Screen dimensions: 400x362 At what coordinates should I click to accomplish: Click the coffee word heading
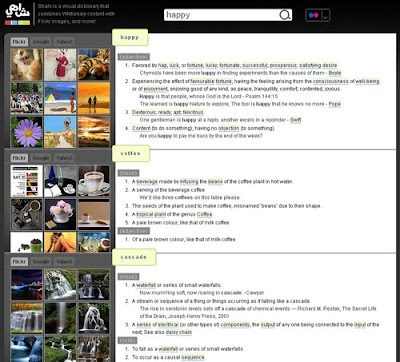pyautogui.click(x=131, y=153)
